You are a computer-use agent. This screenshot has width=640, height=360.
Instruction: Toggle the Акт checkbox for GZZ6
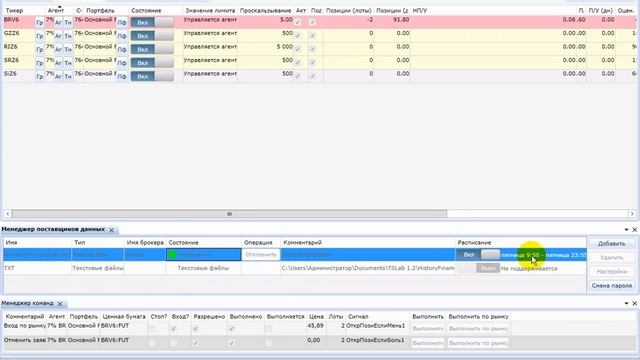(x=298, y=36)
